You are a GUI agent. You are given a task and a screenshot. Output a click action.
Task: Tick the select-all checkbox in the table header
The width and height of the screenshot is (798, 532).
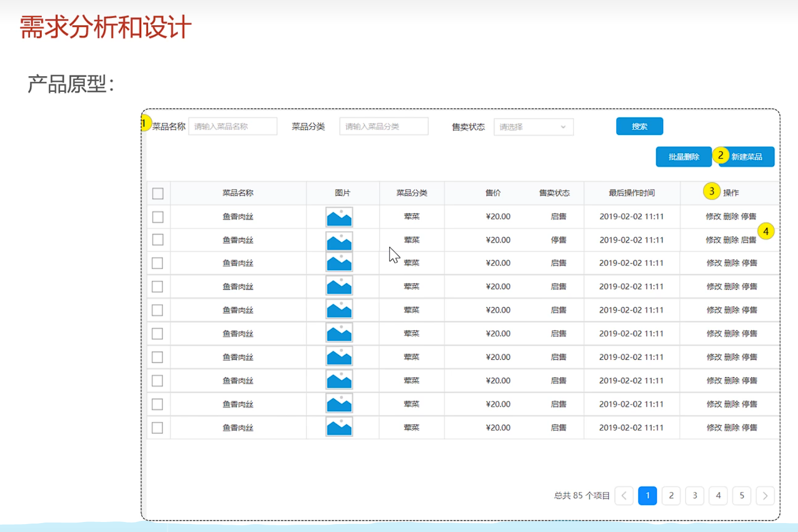coord(158,193)
